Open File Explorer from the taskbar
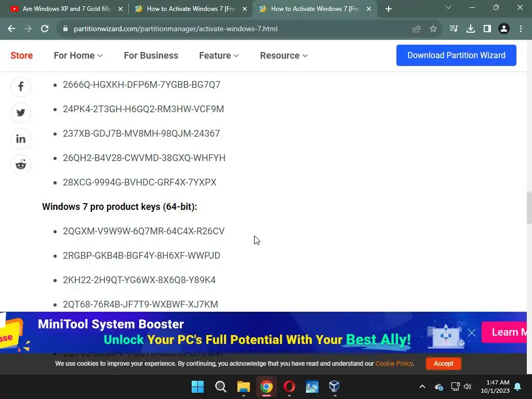This screenshot has width=532, height=399. click(243, 387)
